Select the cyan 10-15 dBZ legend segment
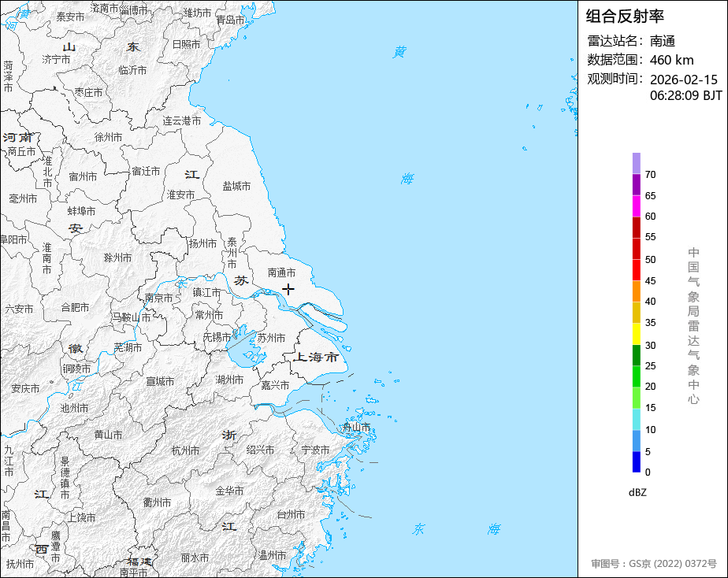Viewport: 728px width, 578px height. tap(636, 420)
